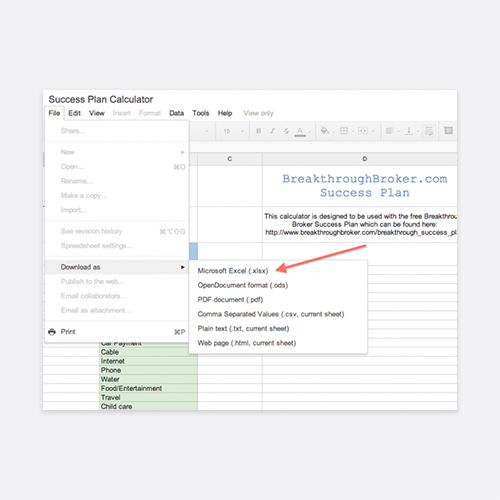Click the Food/Entertainment cell
Image resolution: width=500 pixels, height=500 pixels.
point(148,388)
